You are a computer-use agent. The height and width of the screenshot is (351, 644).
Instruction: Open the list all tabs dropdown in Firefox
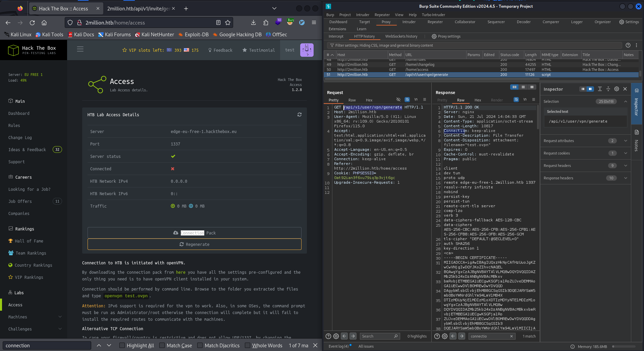274,8
